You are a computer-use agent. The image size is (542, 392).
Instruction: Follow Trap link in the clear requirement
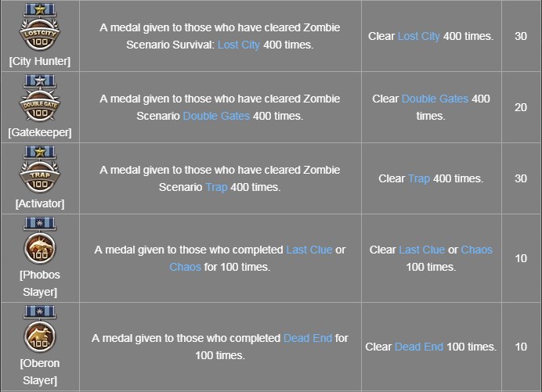pos(419,178)
